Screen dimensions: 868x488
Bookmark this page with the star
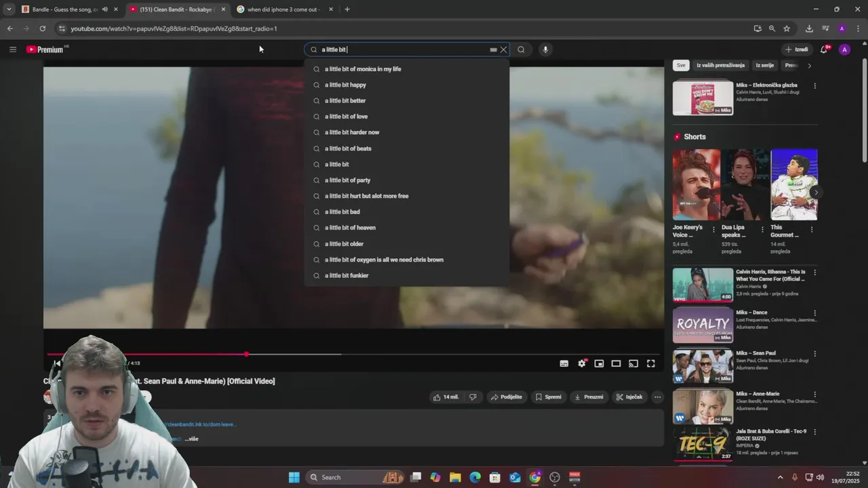[787, 28]
